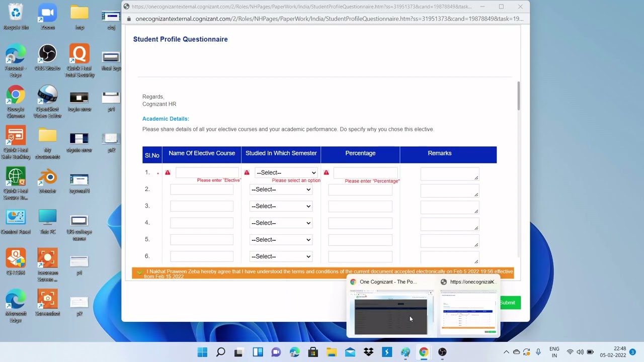The height and width of the screenshot is (362, 644).
Task: Launch Blender from the desktop
Action: coord(47,180)
